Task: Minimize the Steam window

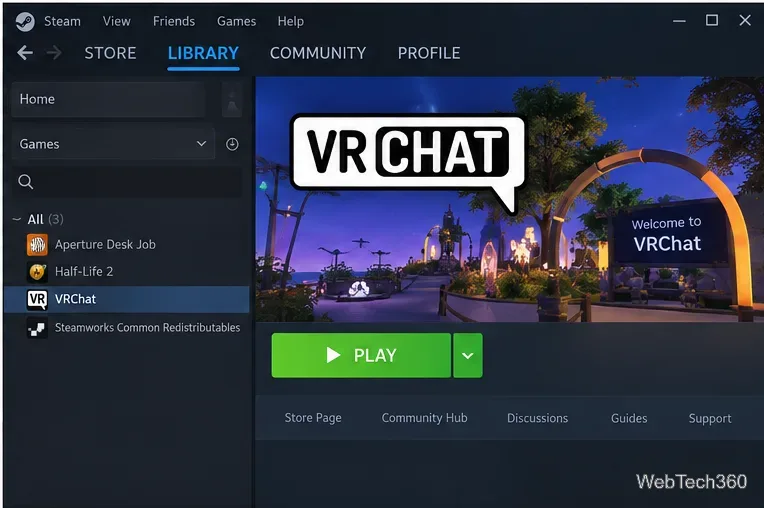Action: [679, 21]
